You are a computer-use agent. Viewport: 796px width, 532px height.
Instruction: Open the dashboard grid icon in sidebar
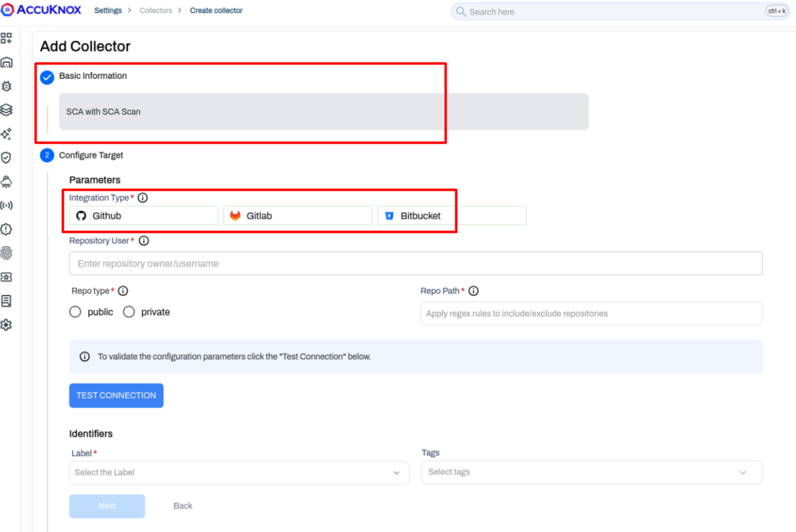click(7, 38)
